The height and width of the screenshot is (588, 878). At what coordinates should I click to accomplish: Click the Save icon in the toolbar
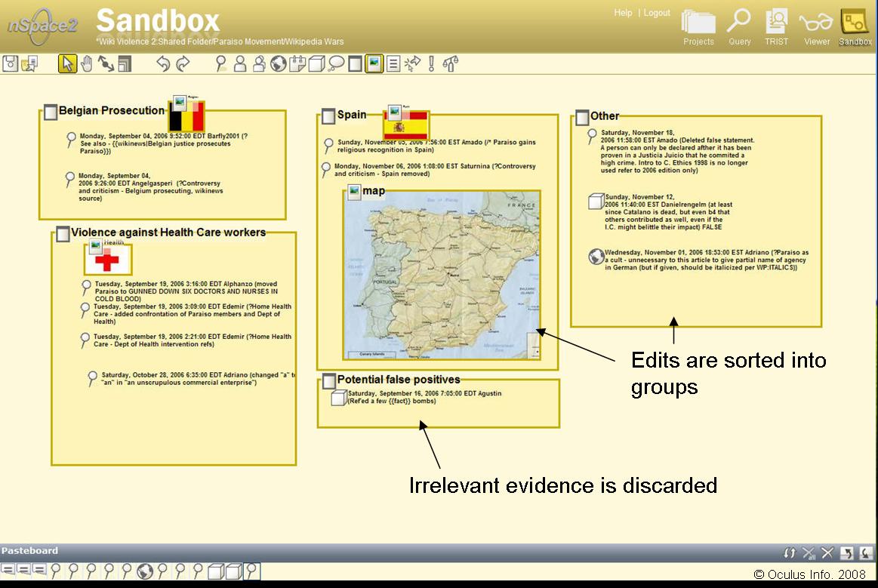pos(10,63)
